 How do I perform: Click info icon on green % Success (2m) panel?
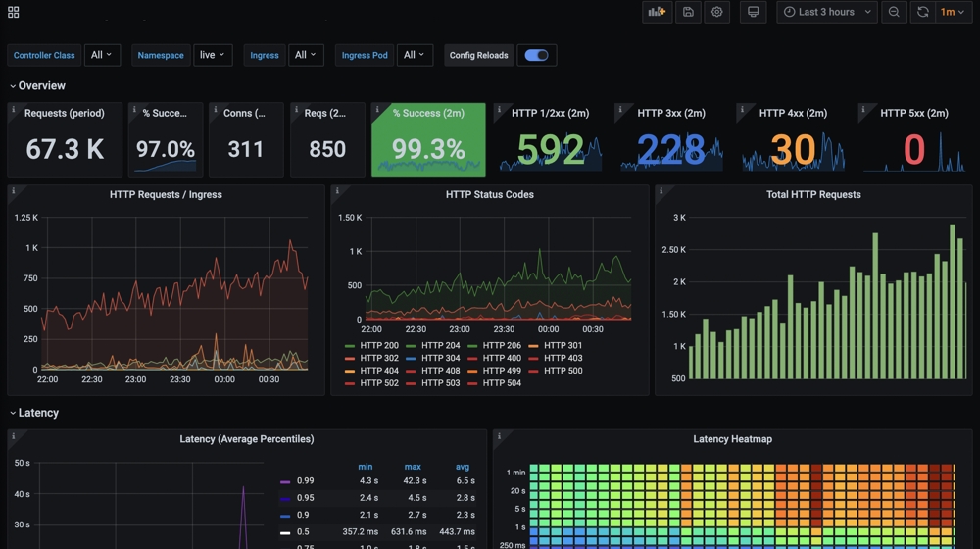coord(377,110)
